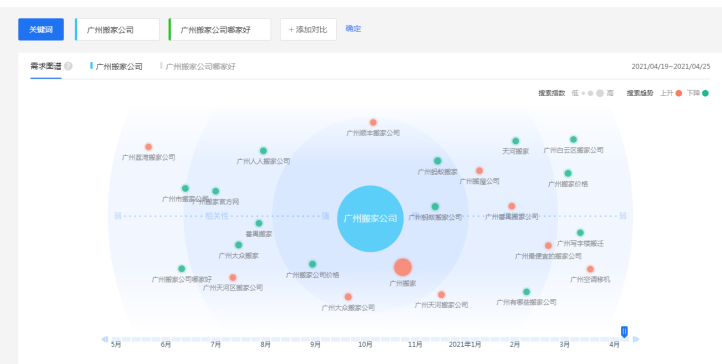Select the 广州天河搬家公司 node
Screen dimensions: 722x364
(x=441, y=295)
